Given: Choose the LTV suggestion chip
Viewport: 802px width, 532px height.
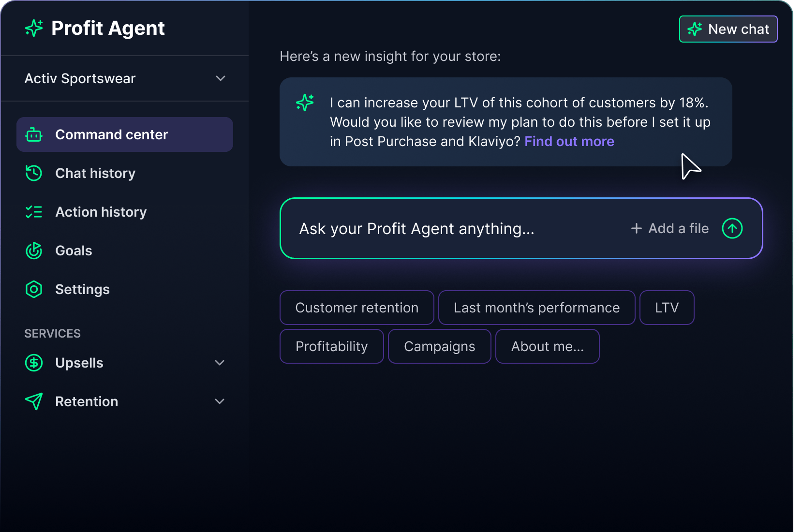Looking at the screenshot, I should click(667, 308).
